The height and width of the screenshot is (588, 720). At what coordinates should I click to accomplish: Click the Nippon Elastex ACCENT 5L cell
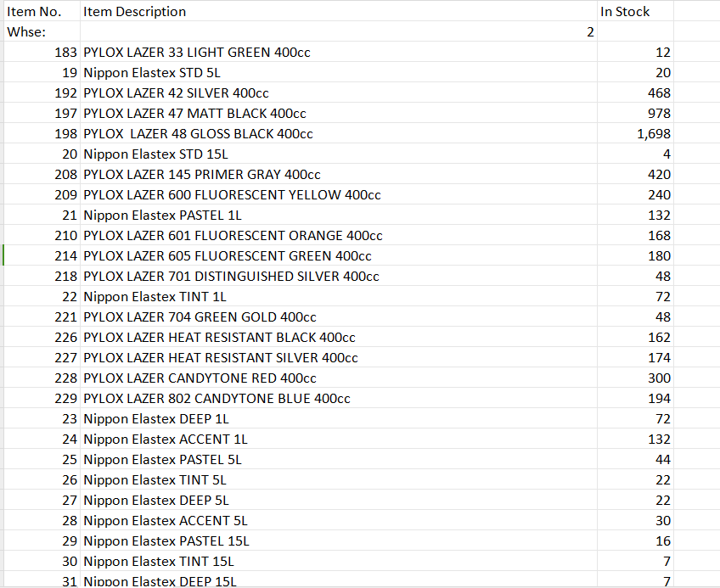[x=166, y=521]
